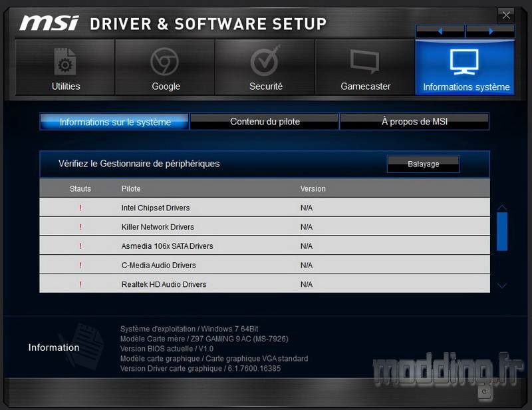Click N/A version of Intel Chipset Drivers
This screenshot has width=532, height=410.
[x=307, y=208]
